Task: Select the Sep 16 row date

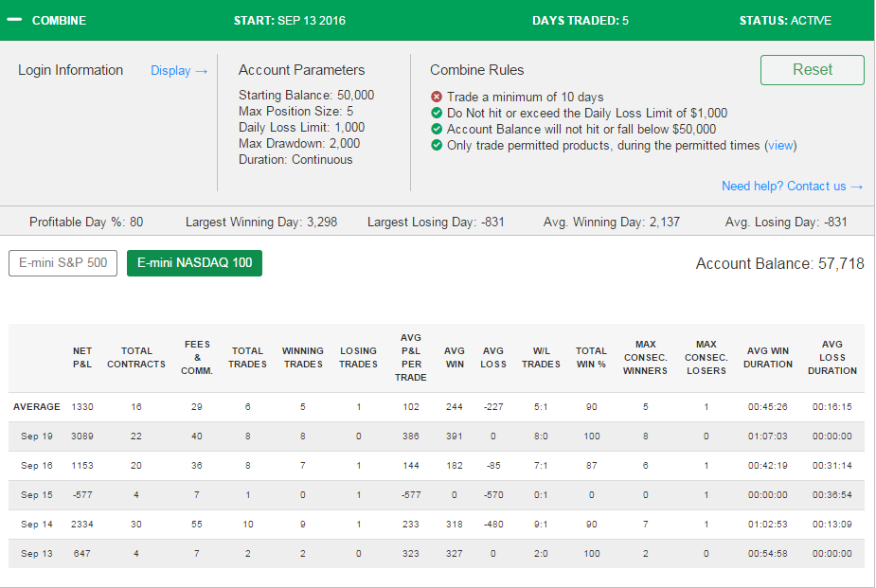Action: pyautogui.click(x=36, y=465)
